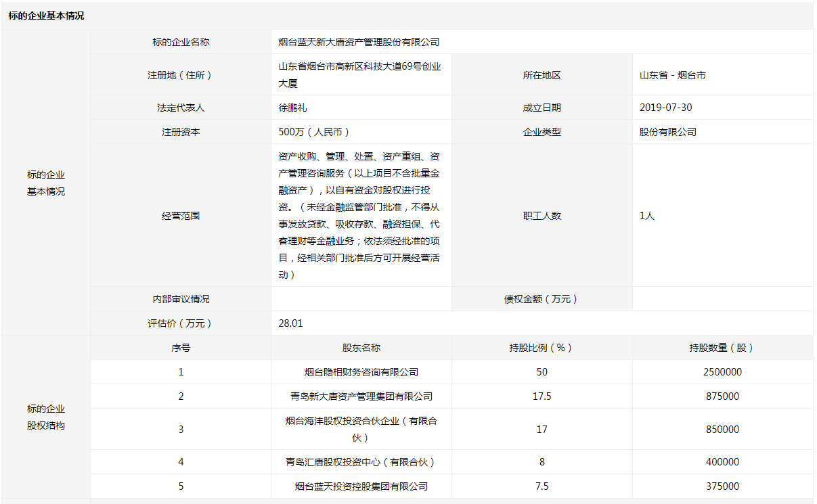The width and height of the screenshot is (817, 504).
Task: Select the employee count value 1人
Action: click(x=646, y=216)
